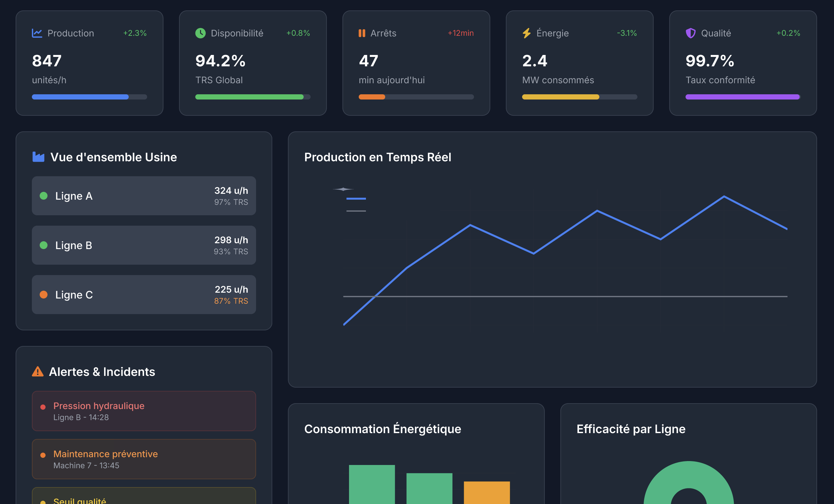Expand the Maintenance préventive alert entry

tap(143, 459)
